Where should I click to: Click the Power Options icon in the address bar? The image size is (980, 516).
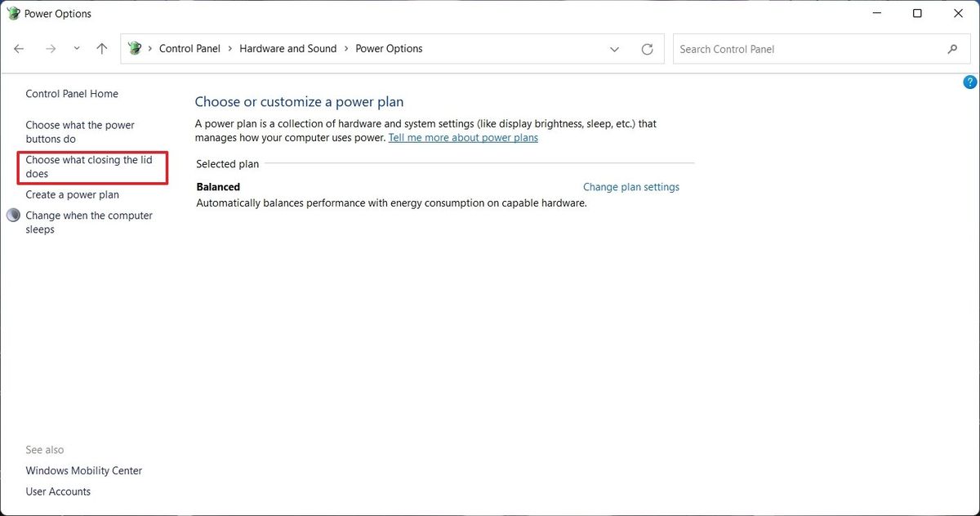coord(134,48)
